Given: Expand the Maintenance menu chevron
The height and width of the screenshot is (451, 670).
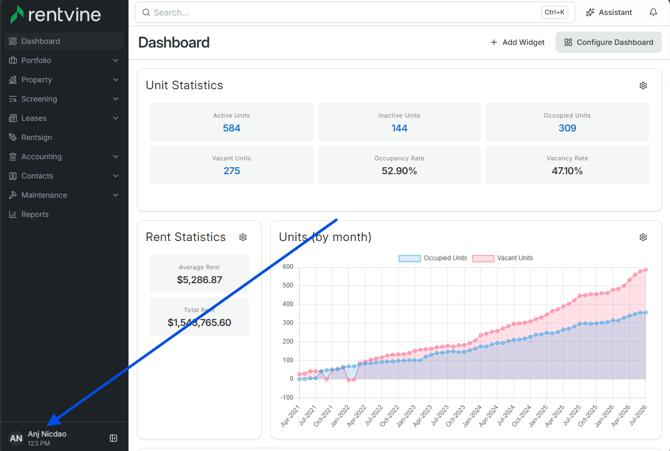Looking at the screenshot, I should tap(115, 195).
